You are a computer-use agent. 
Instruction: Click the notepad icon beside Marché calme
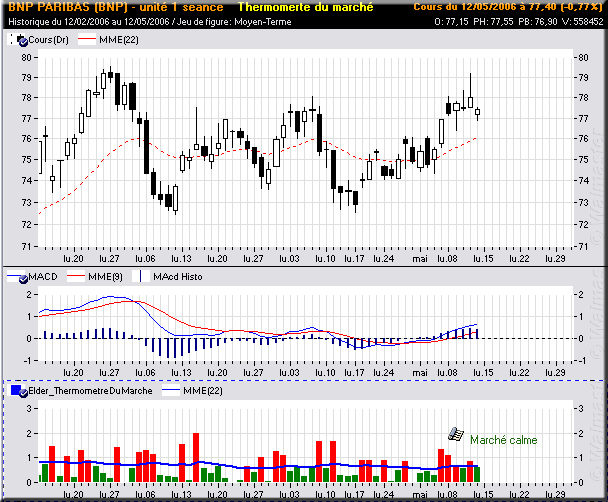click(456, 434)
